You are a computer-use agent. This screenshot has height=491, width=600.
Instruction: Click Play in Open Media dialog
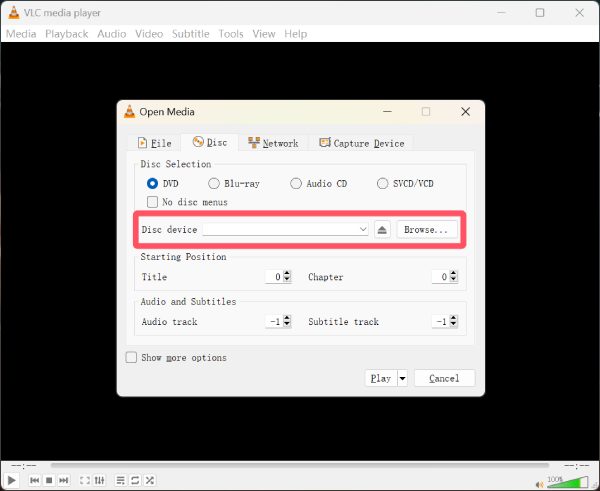381,378
